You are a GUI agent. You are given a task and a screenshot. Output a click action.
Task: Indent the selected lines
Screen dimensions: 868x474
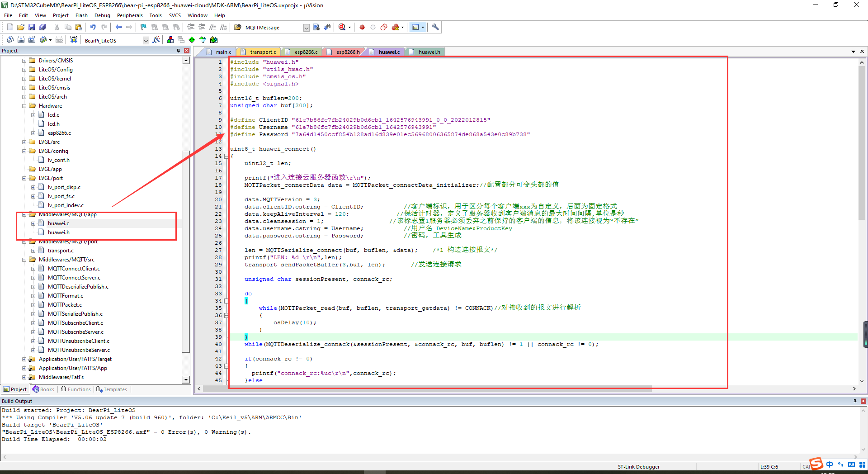[x=191, y=27]
